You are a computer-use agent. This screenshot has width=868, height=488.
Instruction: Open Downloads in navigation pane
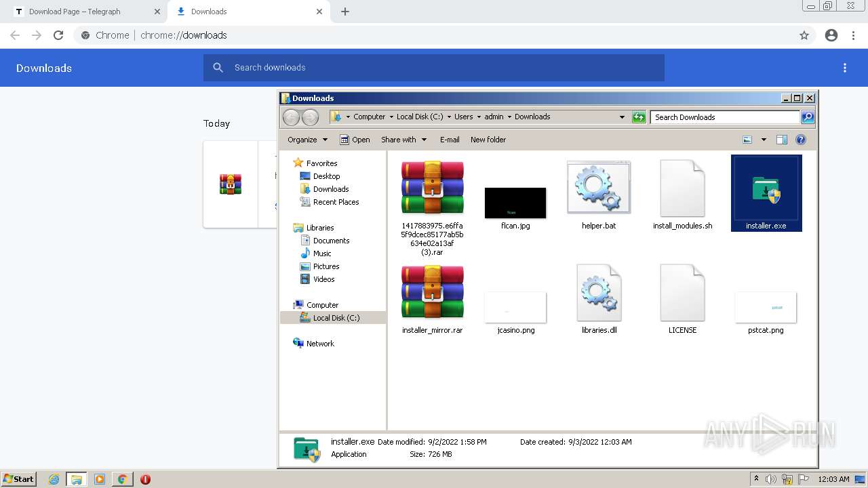tap(324, 189)
